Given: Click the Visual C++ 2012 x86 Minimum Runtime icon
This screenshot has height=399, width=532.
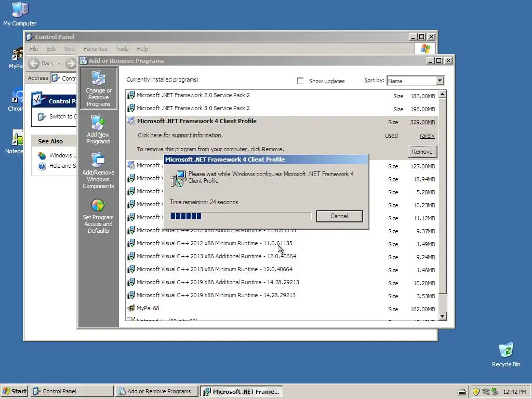Looking at the screenshot, I should 131,243.
